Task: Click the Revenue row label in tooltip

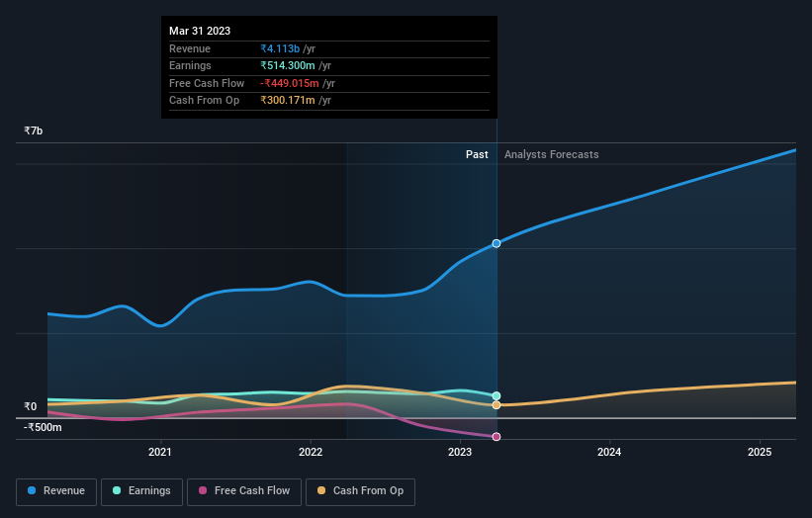Action: tap(190, 48)
